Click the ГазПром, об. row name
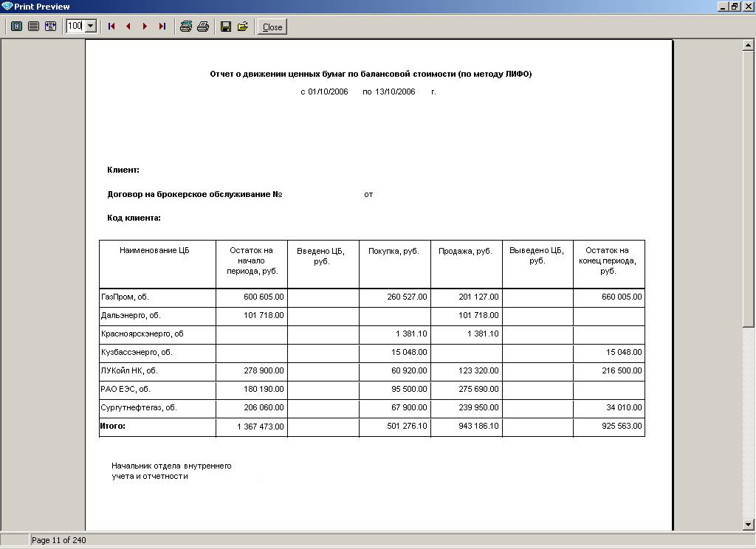This screenshot has height=549, width=756. pos(125,297)
